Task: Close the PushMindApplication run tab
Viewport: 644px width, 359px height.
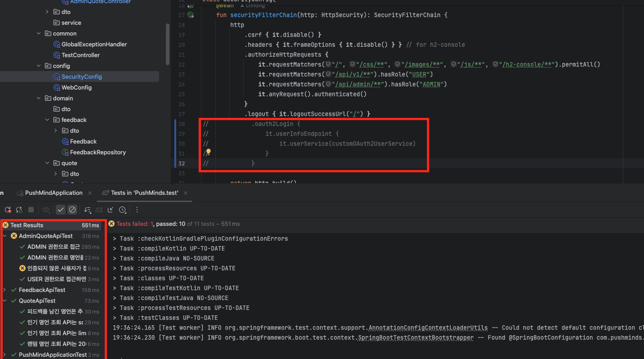Action: pos(90,193)
